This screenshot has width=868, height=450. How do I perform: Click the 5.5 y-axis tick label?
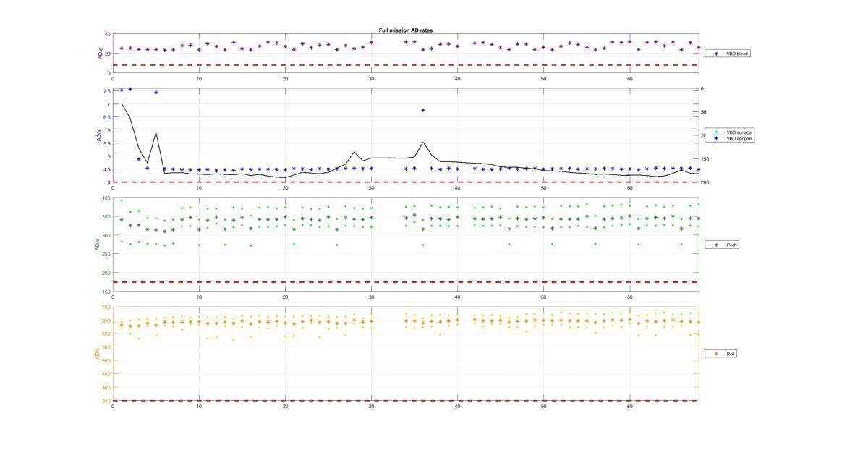tap(107, 143)
